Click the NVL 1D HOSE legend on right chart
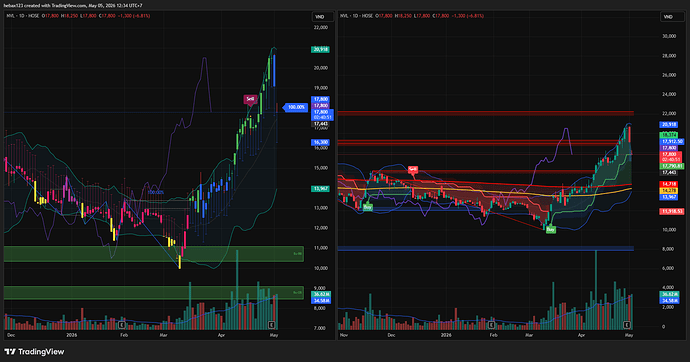Viewport: 690px width, 362px height. click(356, 16)
